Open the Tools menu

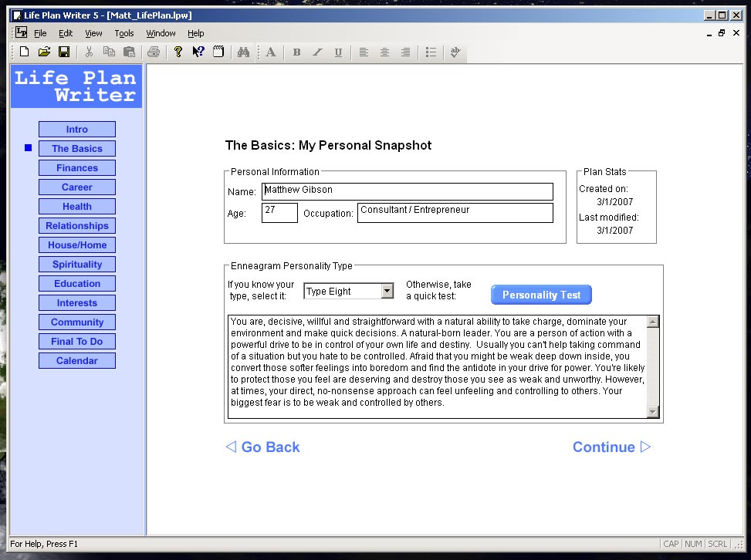pos(124,33)
